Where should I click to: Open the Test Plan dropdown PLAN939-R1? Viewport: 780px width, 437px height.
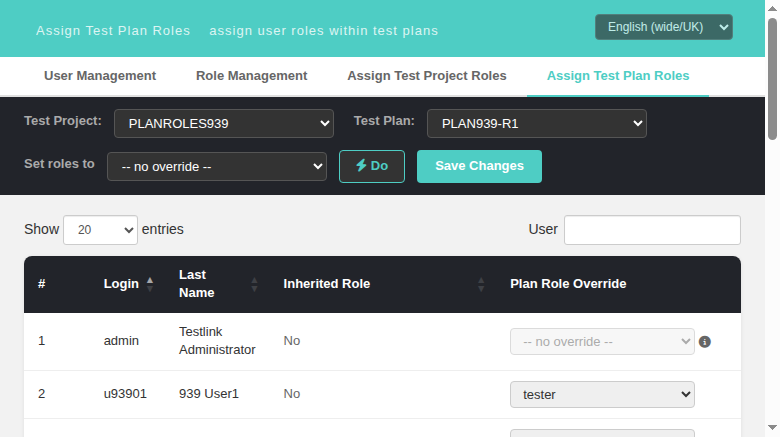[537, 123]
